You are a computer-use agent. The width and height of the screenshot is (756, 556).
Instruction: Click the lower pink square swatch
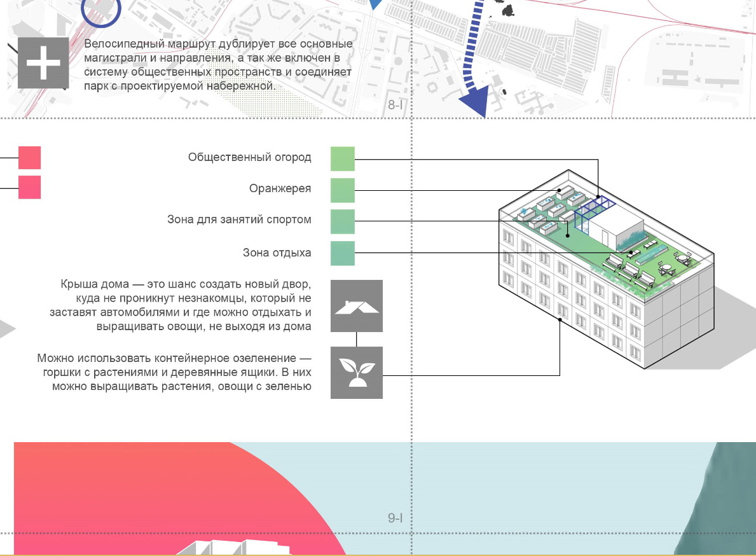click(x=29, y=187)
